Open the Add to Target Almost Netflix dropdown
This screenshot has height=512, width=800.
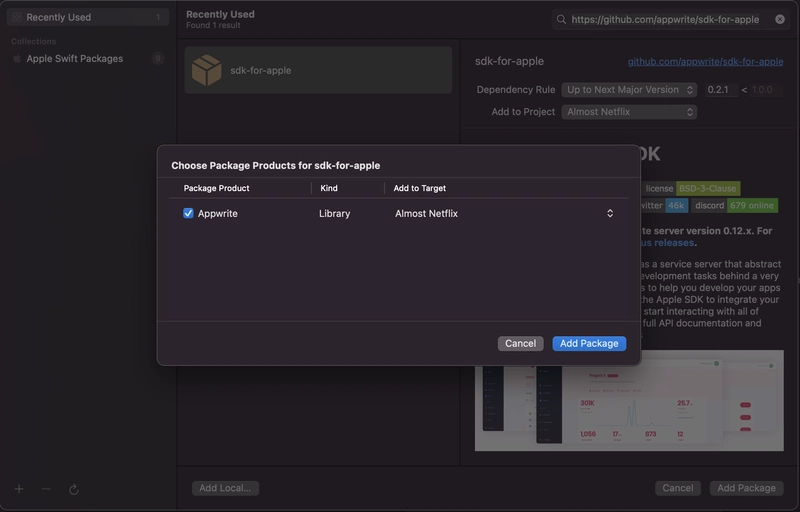504,213
